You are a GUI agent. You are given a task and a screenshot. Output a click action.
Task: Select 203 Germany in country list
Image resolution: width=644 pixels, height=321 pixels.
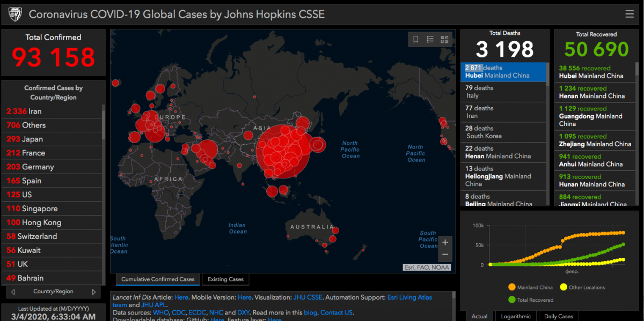point(52,167)
